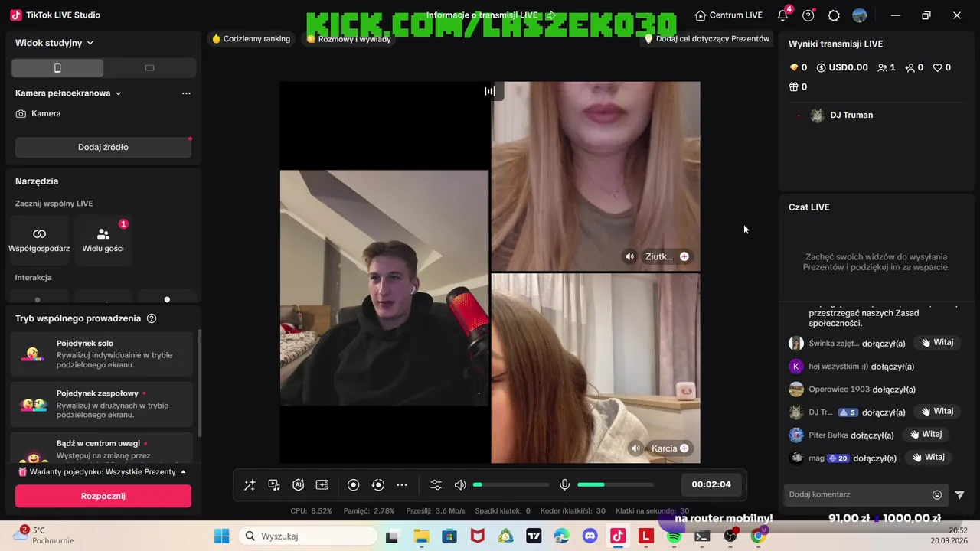
Task: Open help icon next to Tryb wspólnego prowadzenia
Action: 152,318
